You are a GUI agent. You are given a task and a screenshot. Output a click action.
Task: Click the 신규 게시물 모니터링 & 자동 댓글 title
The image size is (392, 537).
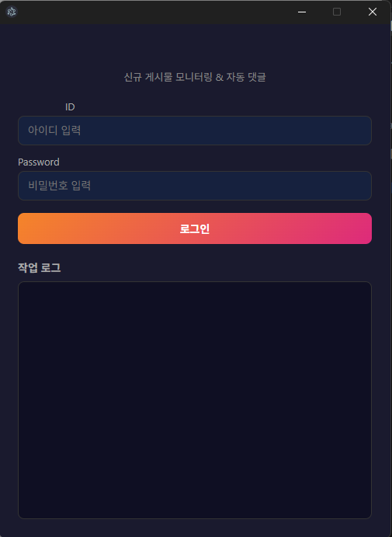click(x=195, y=77)
